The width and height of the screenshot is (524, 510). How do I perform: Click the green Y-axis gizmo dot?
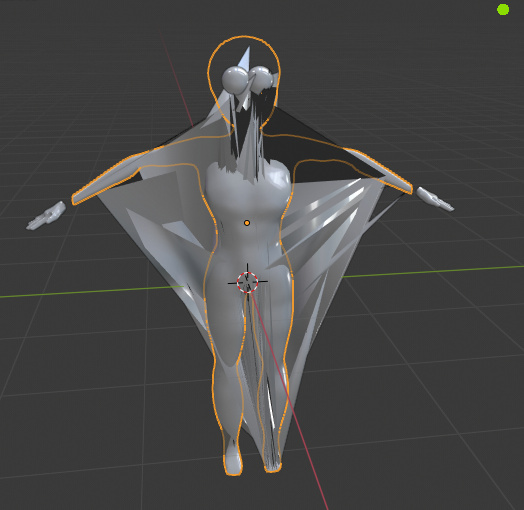tap(503, 10)
